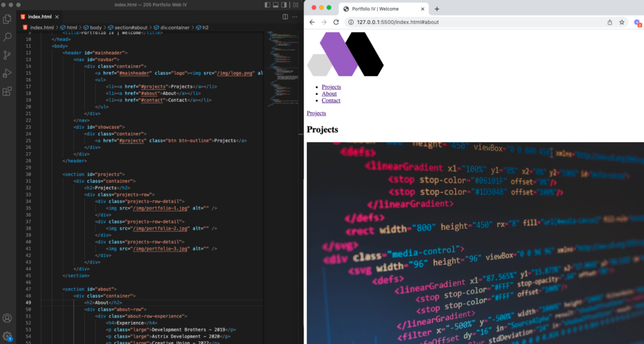Image resolution: width=644 pixels, height=344 pixels.
Task: Click the div id="showcase" code line
Action: click(99, 127)
